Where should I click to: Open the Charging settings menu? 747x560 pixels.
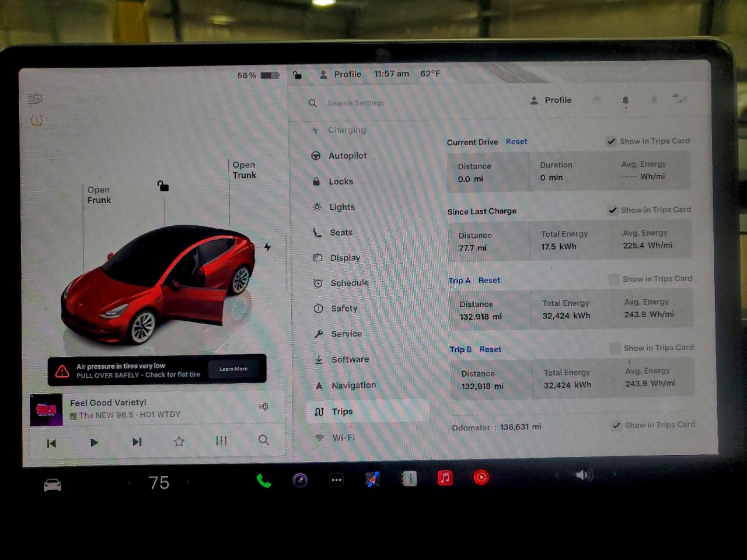pos(340,130)
